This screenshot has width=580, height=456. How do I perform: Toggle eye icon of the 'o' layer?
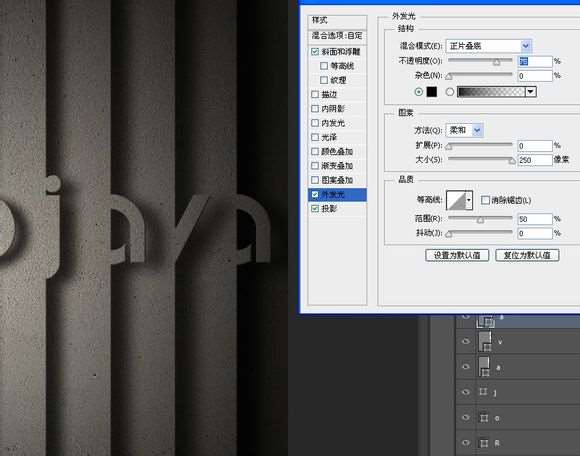(x=466, y=417)
